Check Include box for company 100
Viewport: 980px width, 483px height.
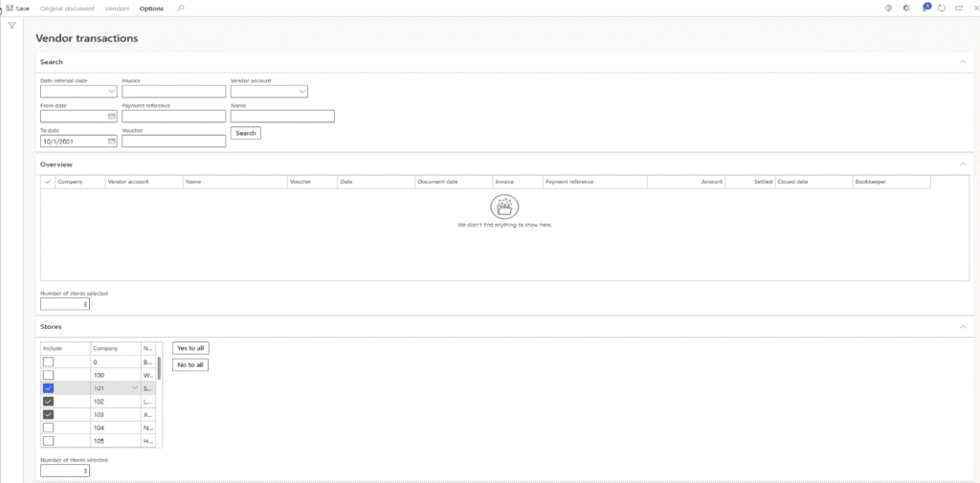coord(48,375)
